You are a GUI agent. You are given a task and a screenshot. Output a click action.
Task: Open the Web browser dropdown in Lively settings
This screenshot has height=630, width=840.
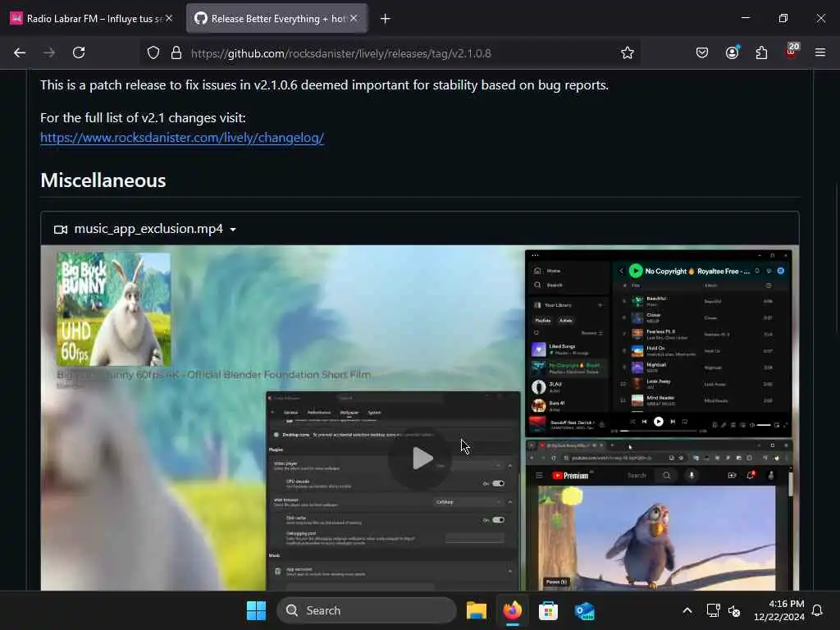[x=467, y=502]
